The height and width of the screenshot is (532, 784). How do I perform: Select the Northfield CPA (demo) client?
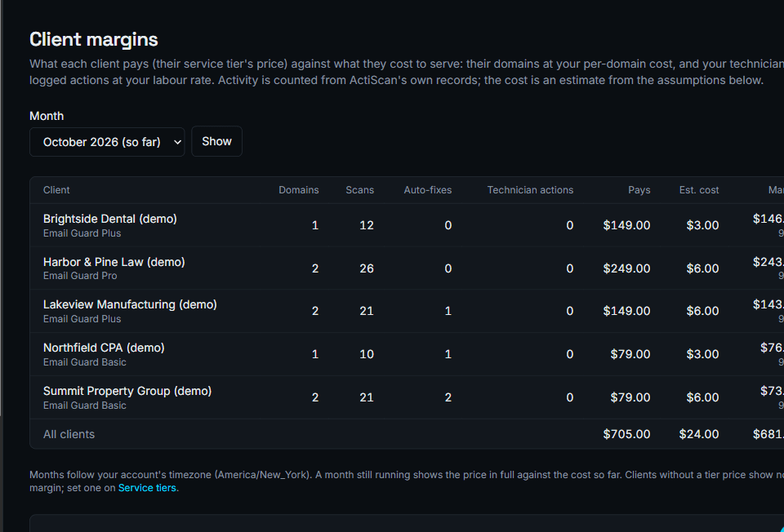(x=104, y=348)
